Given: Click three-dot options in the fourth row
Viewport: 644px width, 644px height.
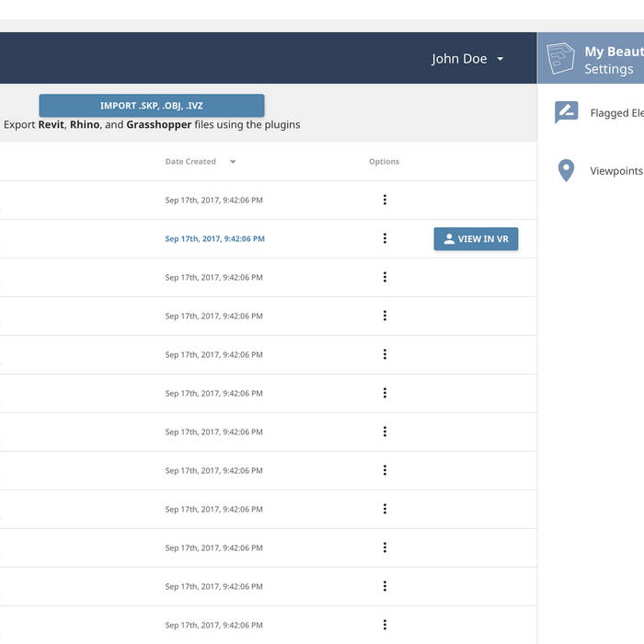Looking at the screenshot, I should pos(385,316).
